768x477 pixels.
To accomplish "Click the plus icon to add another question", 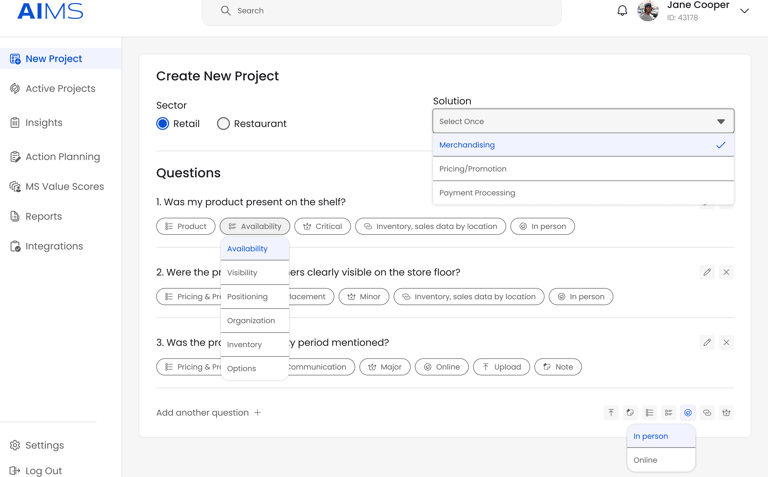I will [258, 412].
